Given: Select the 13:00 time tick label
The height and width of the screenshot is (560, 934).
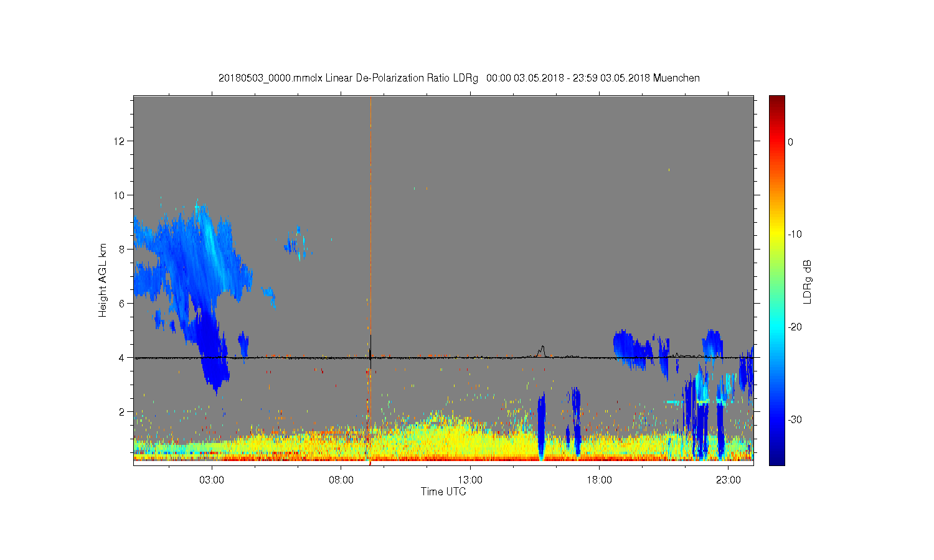Looking at the screenshot, I should pos(470,480).
